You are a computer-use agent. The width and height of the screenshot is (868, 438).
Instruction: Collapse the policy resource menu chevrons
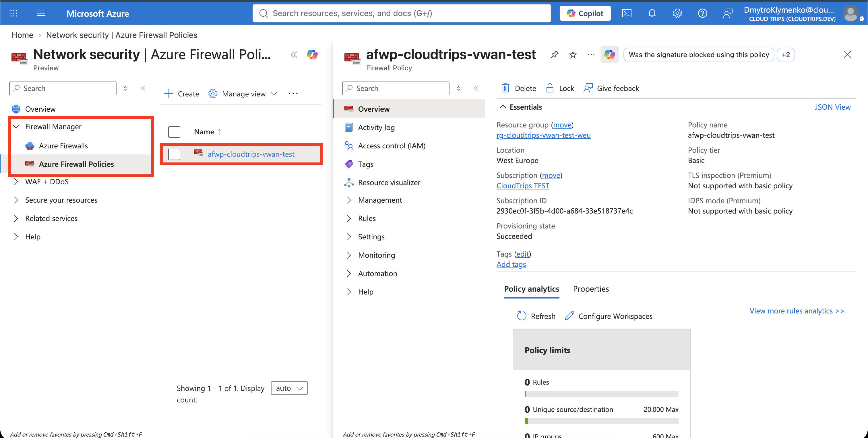coord(476,88)
